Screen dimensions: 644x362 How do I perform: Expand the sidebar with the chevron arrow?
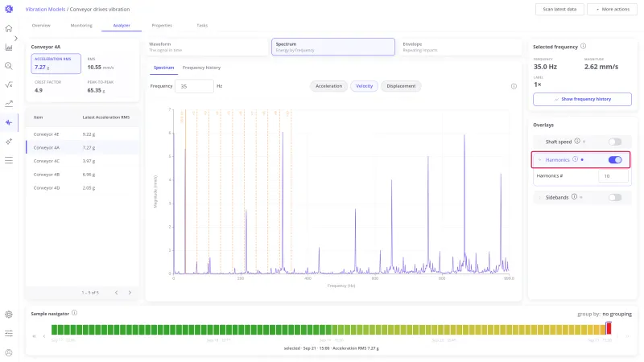point(16,38)
